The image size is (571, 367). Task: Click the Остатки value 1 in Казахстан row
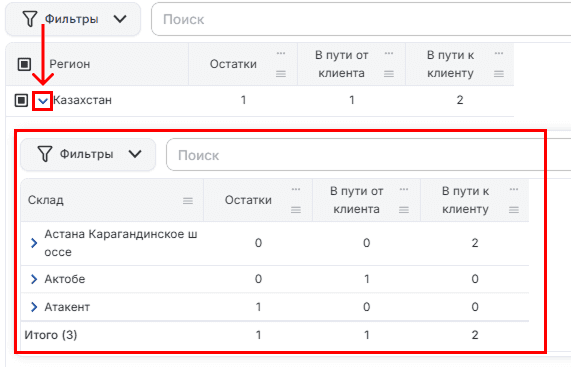(243, 100)
